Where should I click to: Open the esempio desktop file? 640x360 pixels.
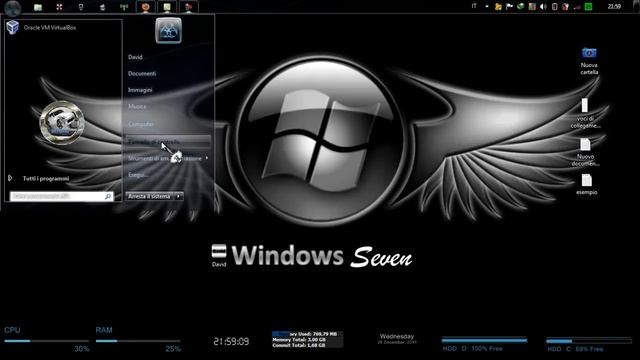tap(587, 184)
